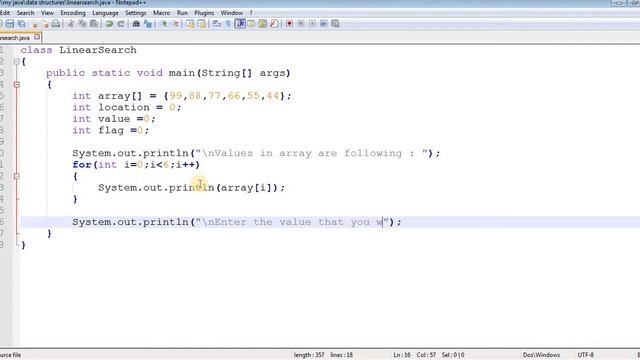Image resolution: width=640 pixels, height=360 pixels.
Task: Click the Print toolbar icon
Action: [x=56, y=24]
